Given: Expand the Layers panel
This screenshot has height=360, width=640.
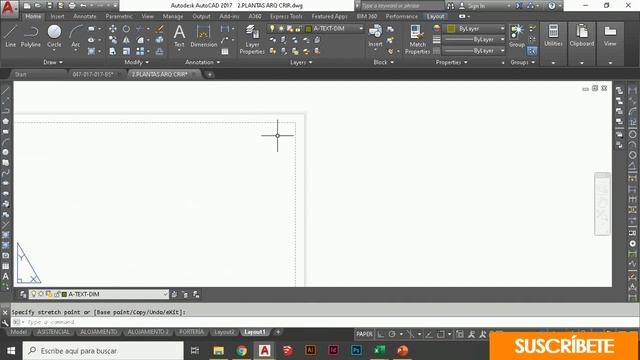Looking at the screenshot, I should point(301,62).
